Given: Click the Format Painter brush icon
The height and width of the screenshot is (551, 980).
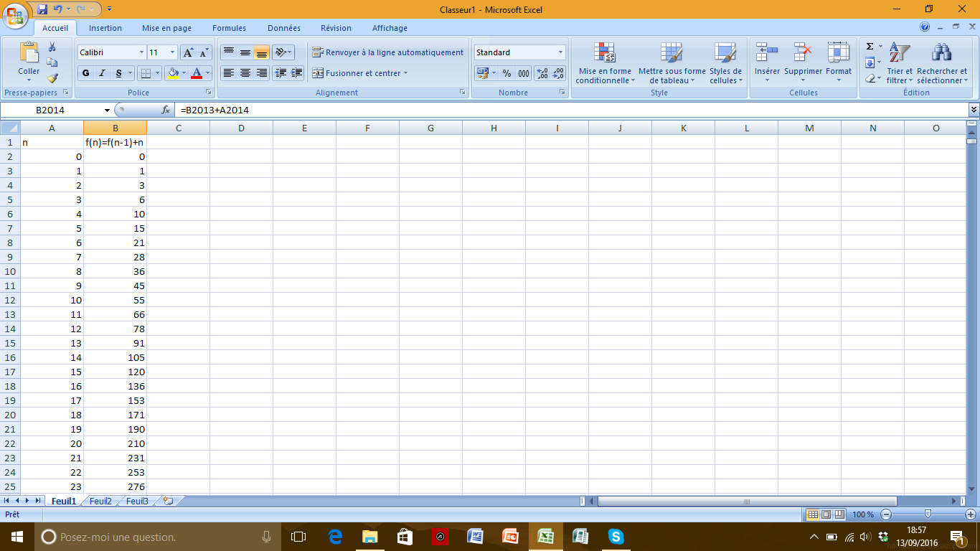Looking at the screenshot, I should pos(52,78).
